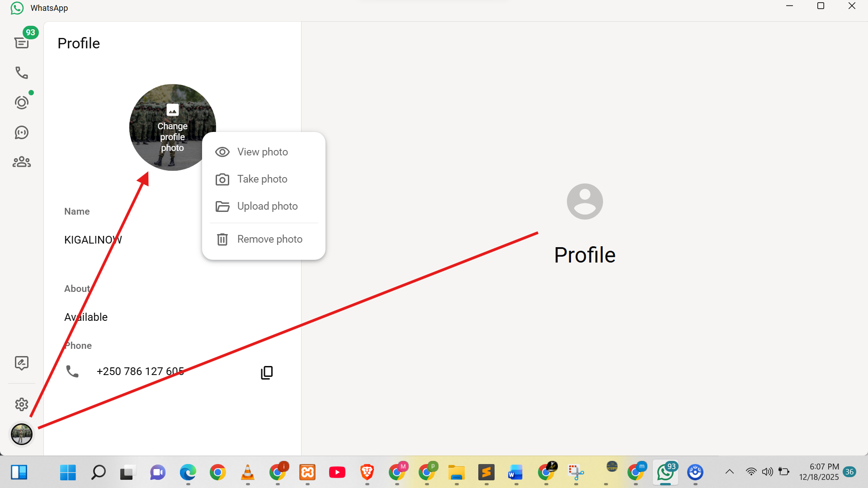Open Microsoft Word from the taskbar
The width and height of the screenshot is (868, 488).
click(515, 473)
